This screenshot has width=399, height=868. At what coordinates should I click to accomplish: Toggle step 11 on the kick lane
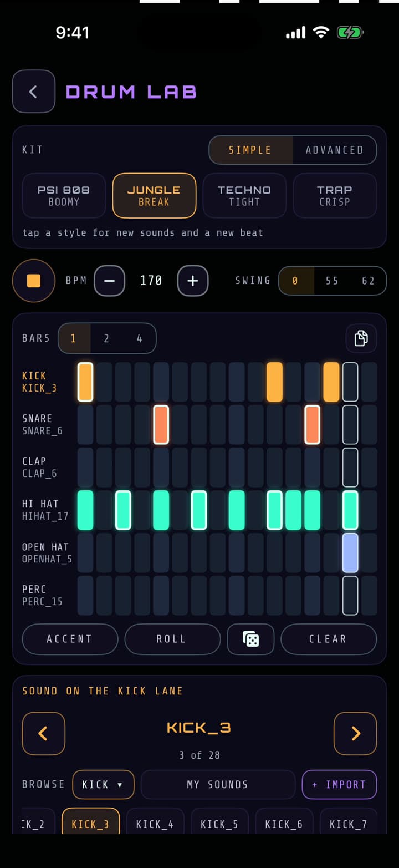(x=274, y=382)
